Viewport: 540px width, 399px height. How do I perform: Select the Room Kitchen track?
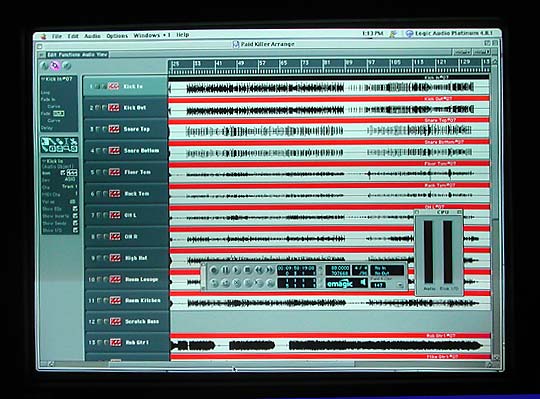126,301
